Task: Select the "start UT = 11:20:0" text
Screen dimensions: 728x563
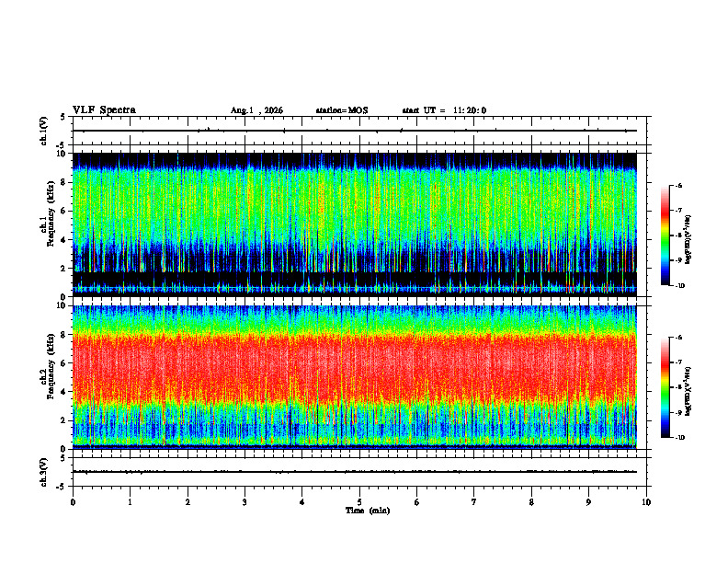Action: click(x=444, y=110)
